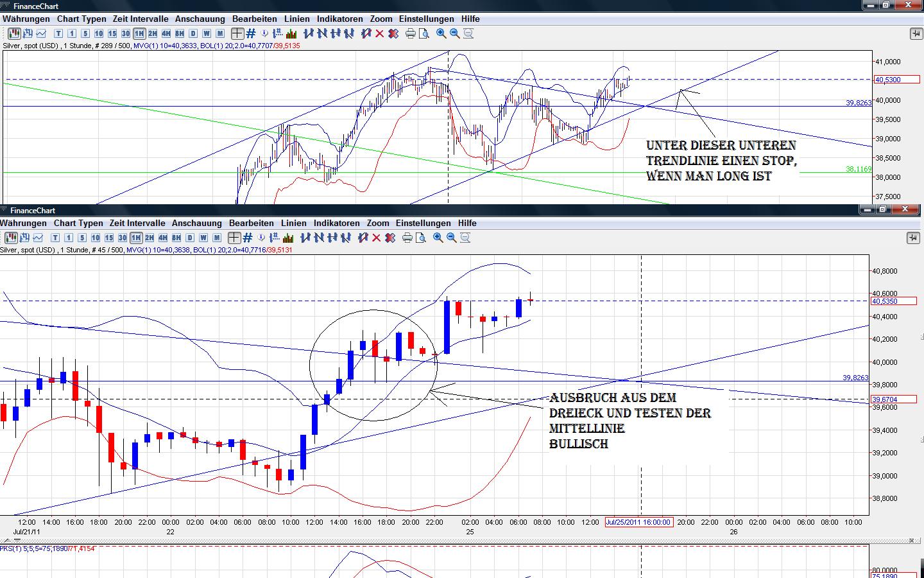Toggle chart grid in lower window toolbar
This screenshot has width=924, height=578.
click(x=248, y=238)
